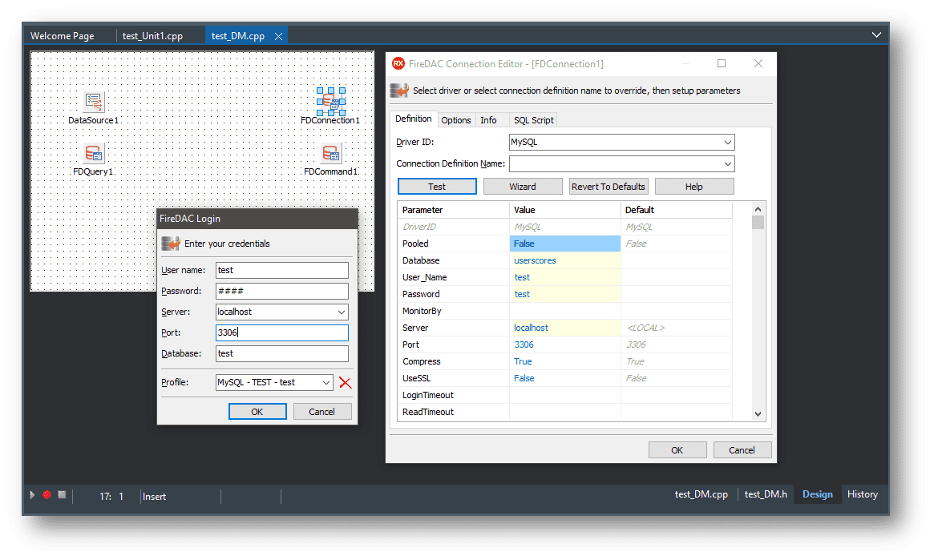Click parameter list scrollbar up arrow
934x560 pixels.
click(x=758, y=209)
